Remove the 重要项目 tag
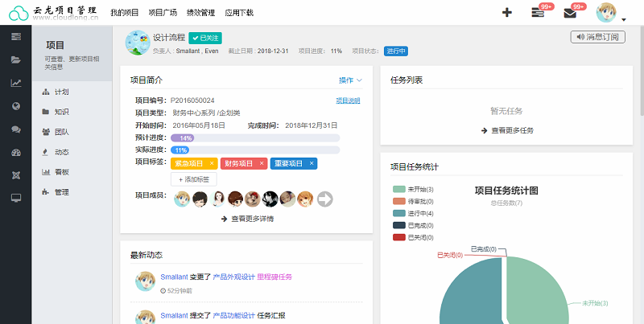 pyautogui.click(x=312, y=164)
